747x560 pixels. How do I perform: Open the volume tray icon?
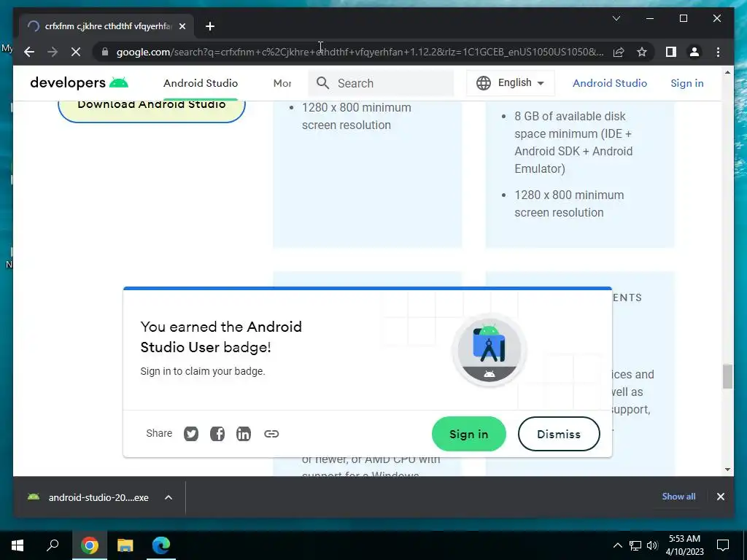[652, 545]
